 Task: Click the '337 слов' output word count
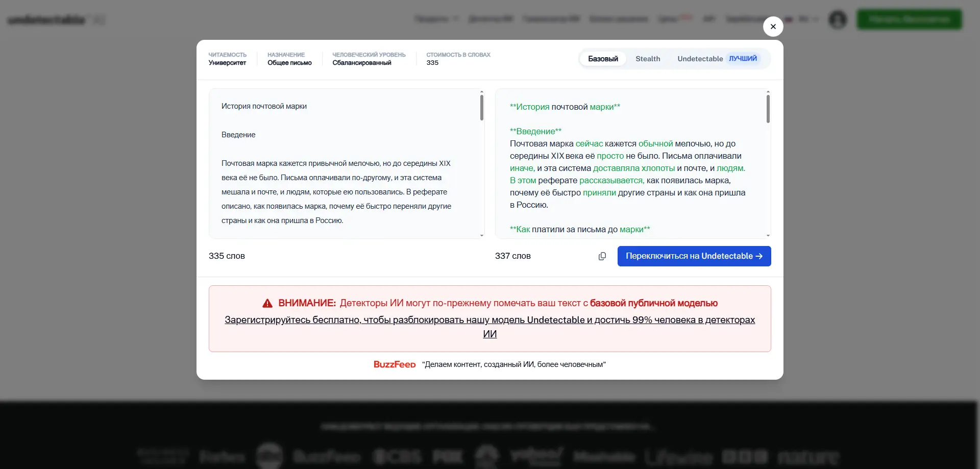[x=512, y=256]
